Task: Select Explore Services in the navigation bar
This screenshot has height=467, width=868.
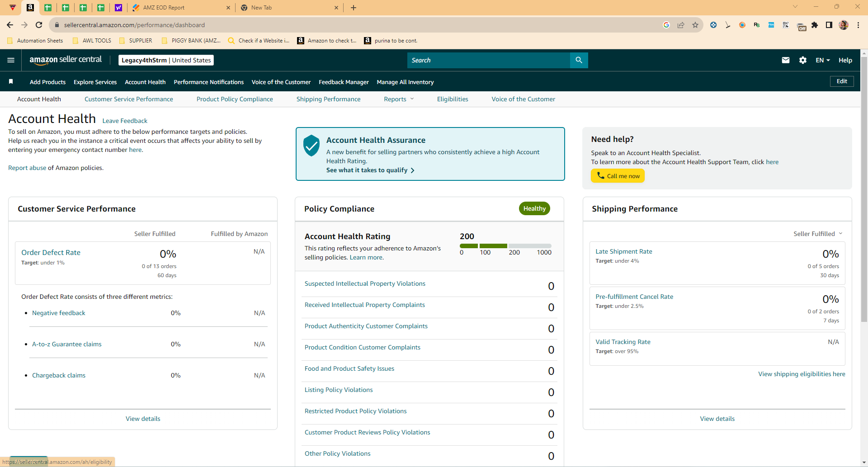Action: [95, 82]
